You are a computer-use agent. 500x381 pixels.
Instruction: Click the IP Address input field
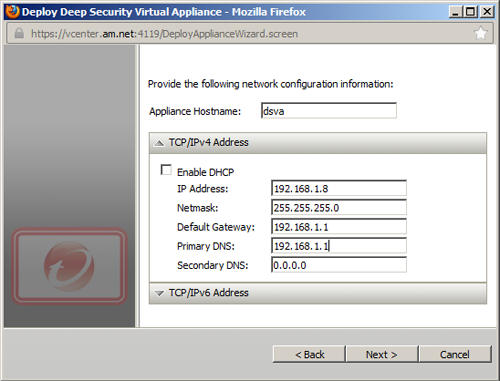[x=339, y=188]
